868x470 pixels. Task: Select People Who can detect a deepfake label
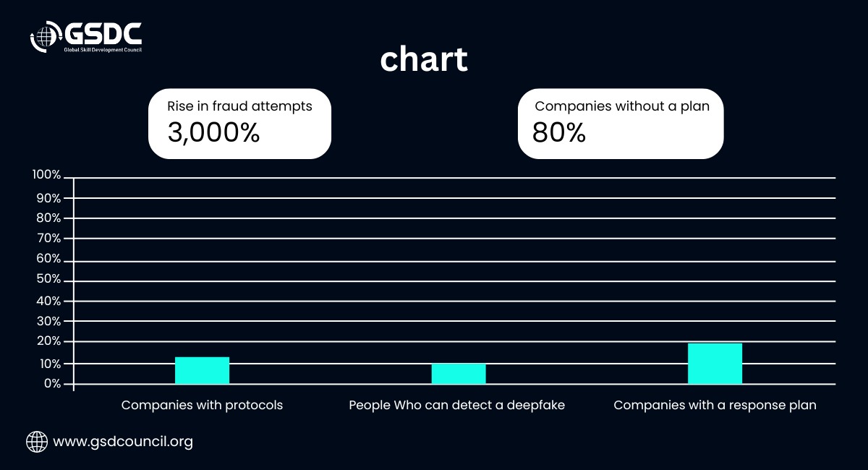456,405
